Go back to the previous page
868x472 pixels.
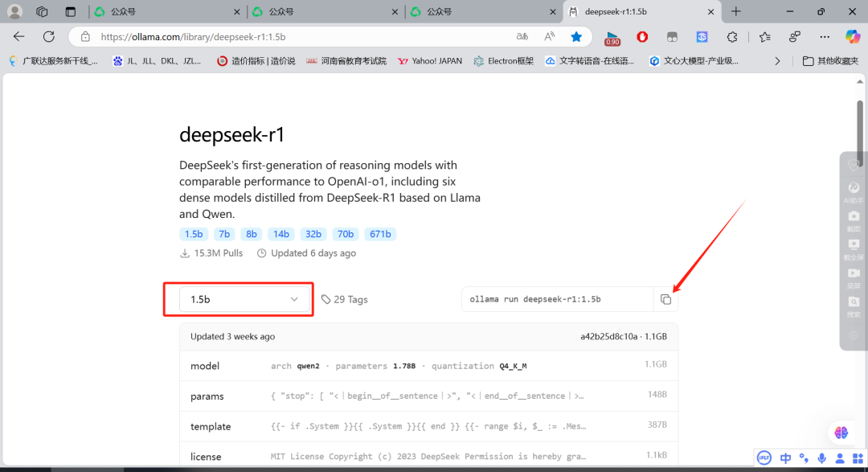(x=19, y=36)
